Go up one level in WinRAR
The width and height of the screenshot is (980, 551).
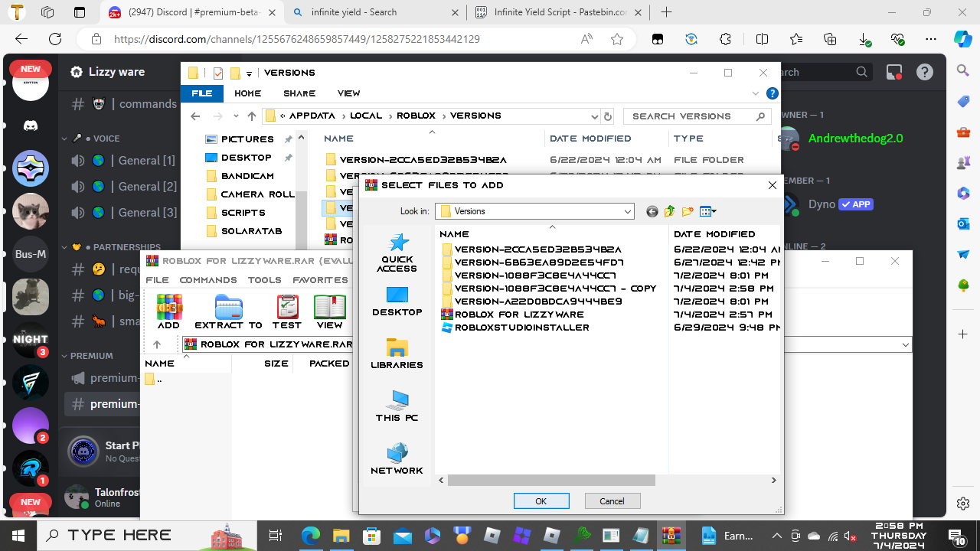coord(158,344)
